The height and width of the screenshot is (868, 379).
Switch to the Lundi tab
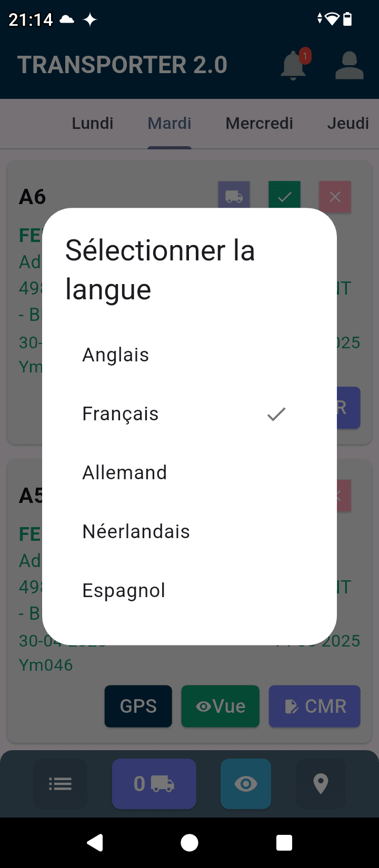pos(93,123)
